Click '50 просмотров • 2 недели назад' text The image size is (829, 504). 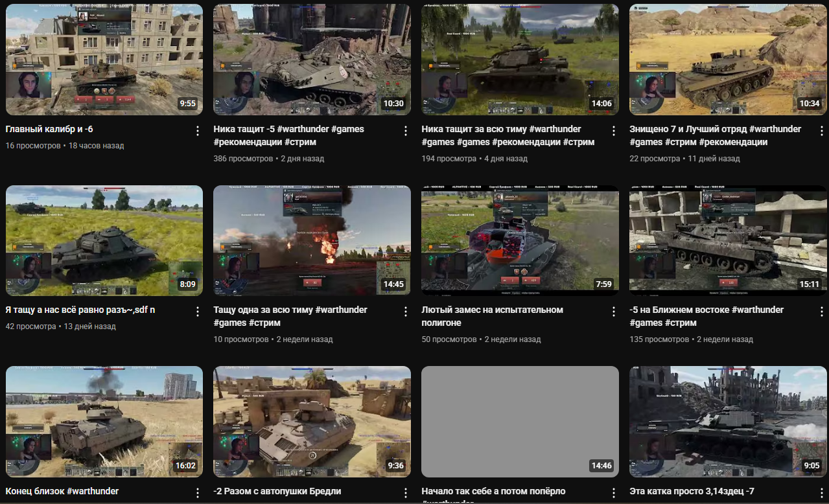tap(482, 339)
